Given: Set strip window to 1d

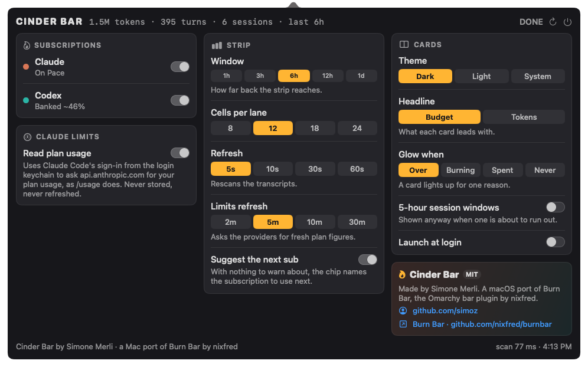Looking at the screenshot, I should (361, 76).
